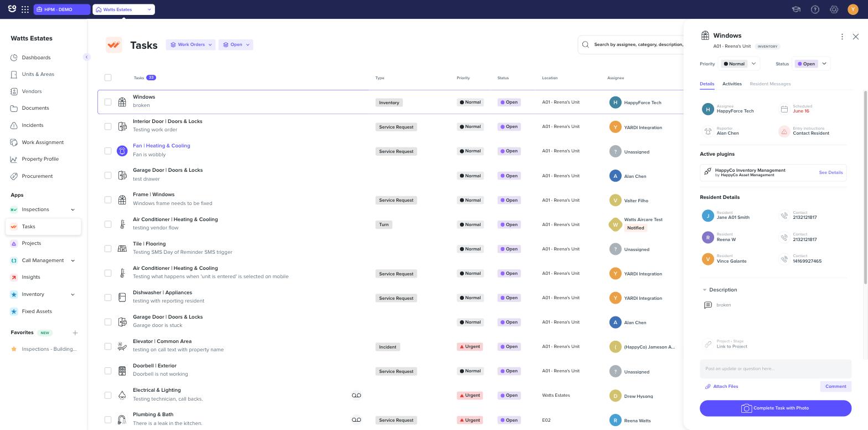Click the graduation cap learning icon
The width and height of the screenshot is (868, 430).
[796, 9]
